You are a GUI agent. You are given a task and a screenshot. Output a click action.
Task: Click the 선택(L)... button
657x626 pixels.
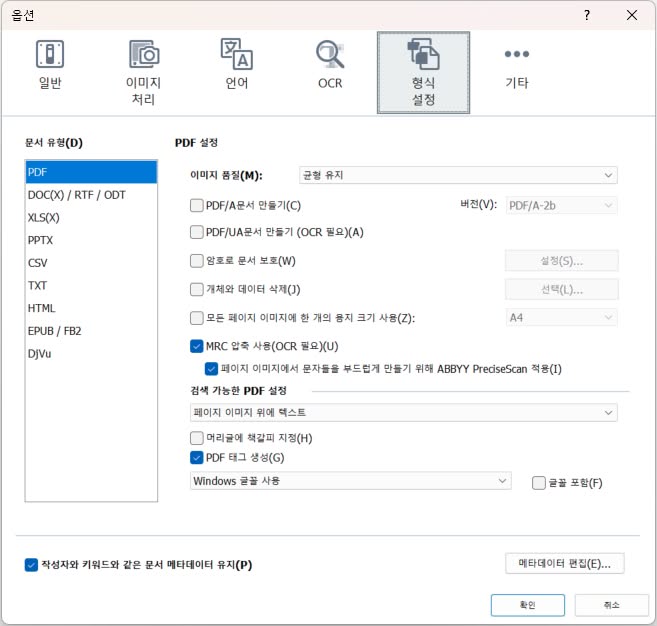click(x=561, y=289)
